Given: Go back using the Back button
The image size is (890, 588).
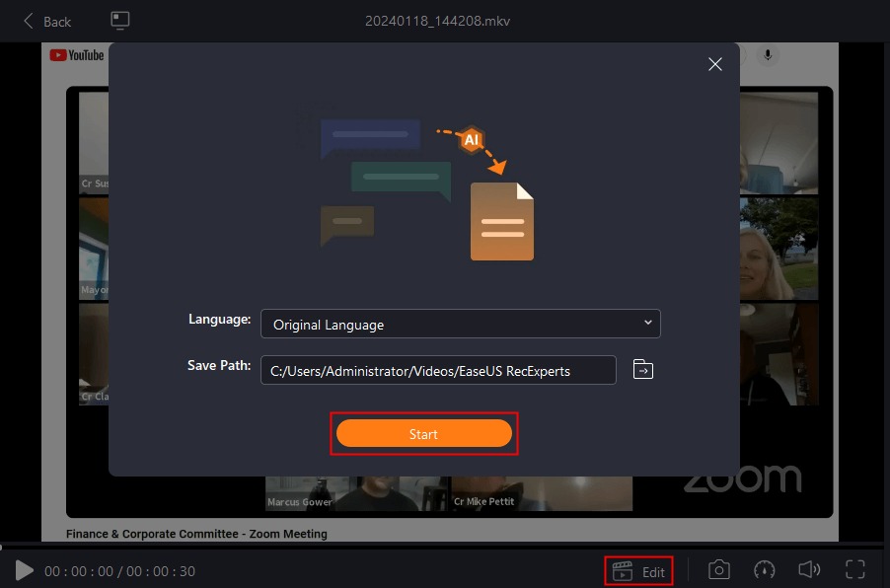Looking at the screenshot, I should pos(47,22).
